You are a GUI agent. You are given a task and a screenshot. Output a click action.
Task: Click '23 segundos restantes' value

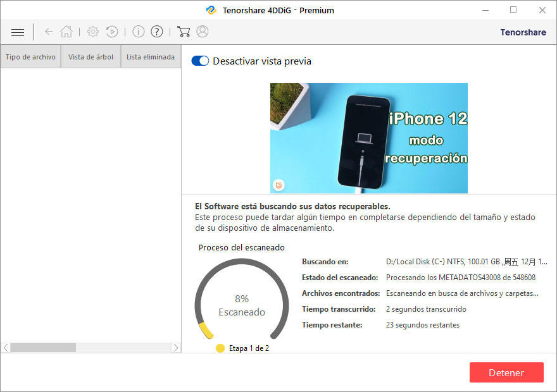tap(423, 325)
